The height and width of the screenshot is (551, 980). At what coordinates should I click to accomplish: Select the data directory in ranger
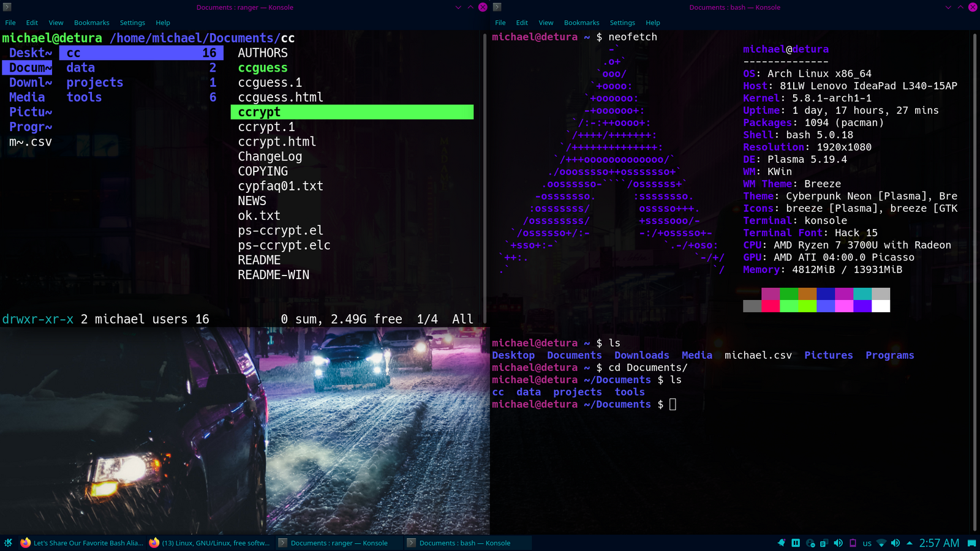tap(141, 67)
